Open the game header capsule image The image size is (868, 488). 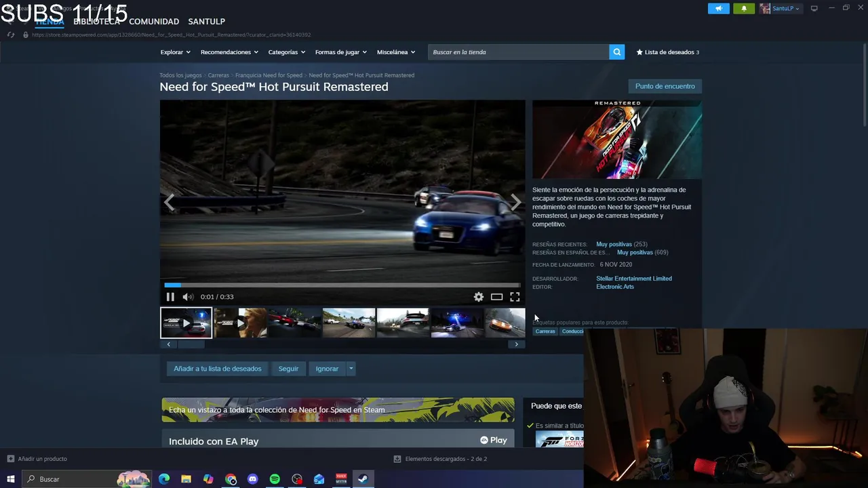[x=617, y=140]
